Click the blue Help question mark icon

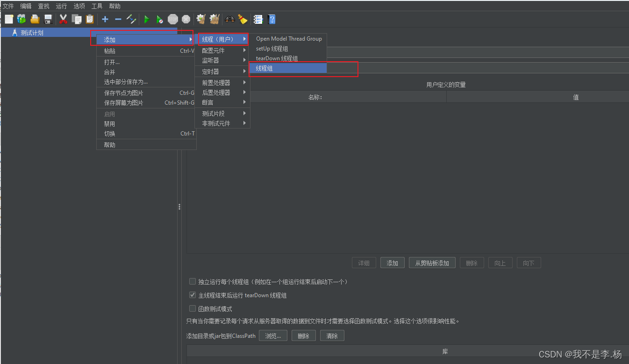(x=272, y=19)
